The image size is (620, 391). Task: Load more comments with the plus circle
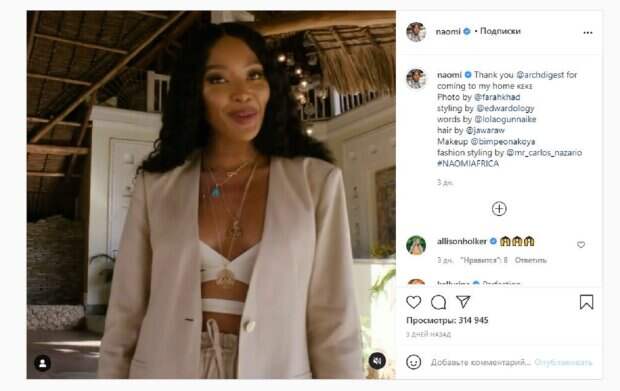[x=499, y=209]
